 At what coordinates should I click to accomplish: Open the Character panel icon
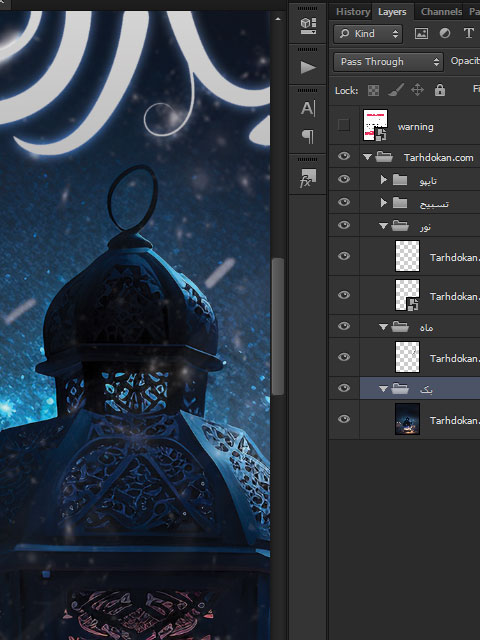(308, 109)
